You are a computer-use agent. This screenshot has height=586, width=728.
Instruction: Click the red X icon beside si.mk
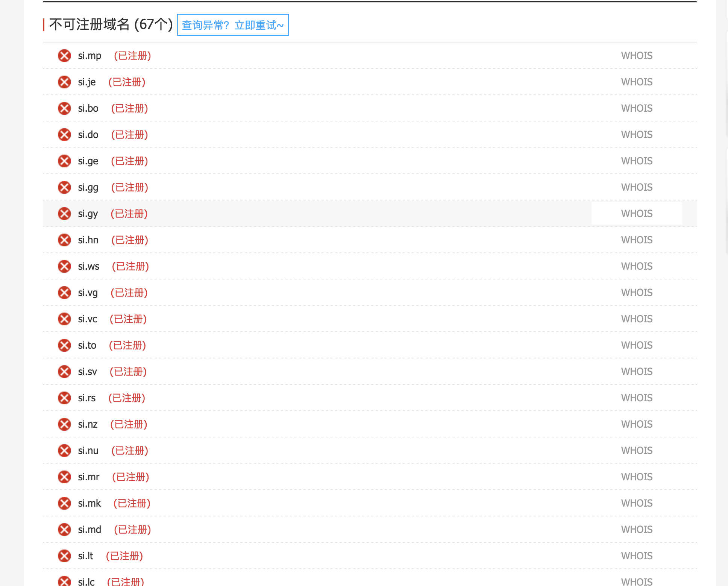point(64,503)
